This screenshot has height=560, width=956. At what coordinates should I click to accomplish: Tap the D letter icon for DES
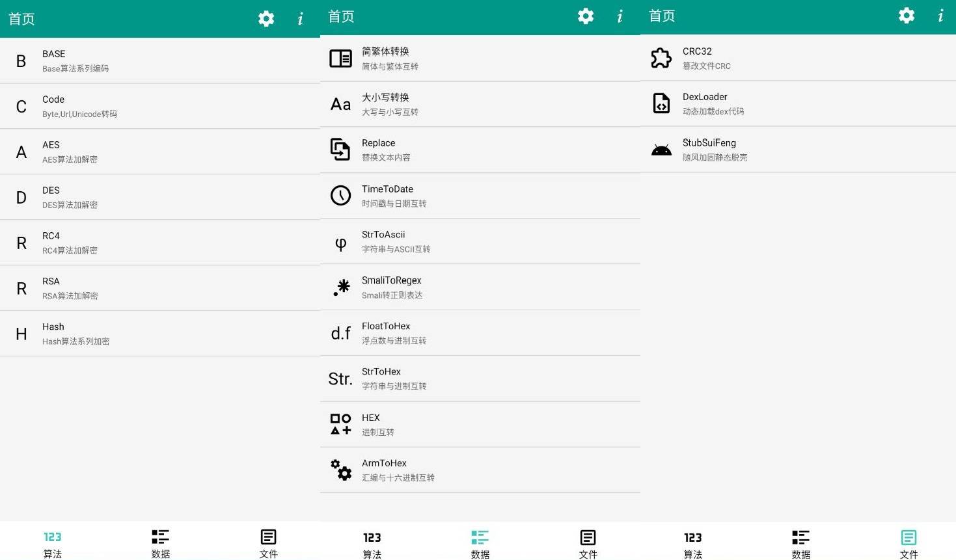(x=21, y=198)
